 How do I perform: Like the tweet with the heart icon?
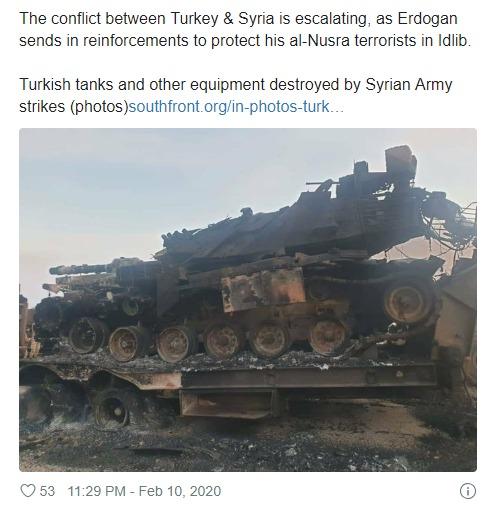coord(28,491)
